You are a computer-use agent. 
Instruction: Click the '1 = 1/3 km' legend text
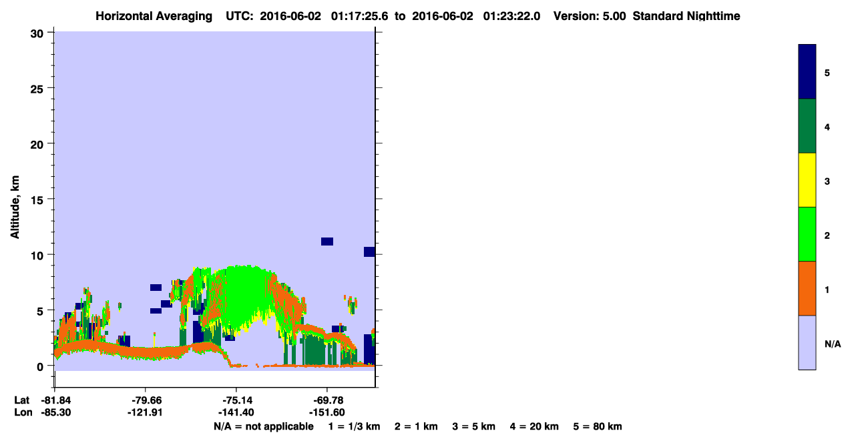click(354, 426)
